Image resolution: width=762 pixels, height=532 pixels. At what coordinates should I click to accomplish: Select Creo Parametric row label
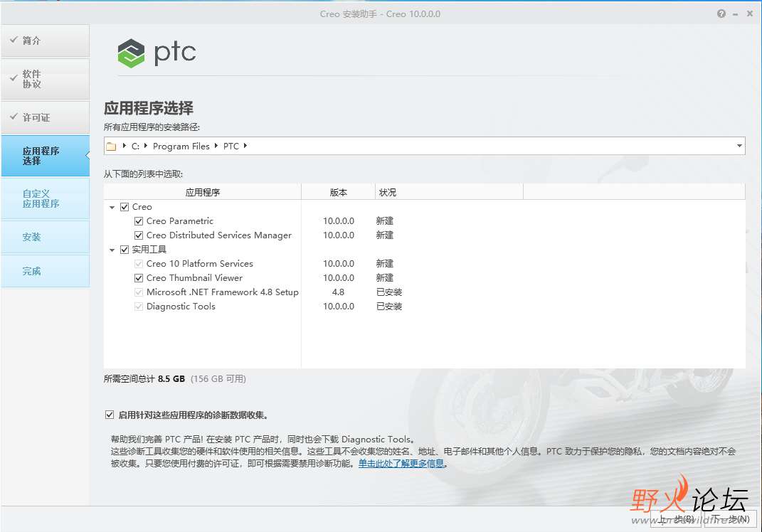click(x=180, y=221)
